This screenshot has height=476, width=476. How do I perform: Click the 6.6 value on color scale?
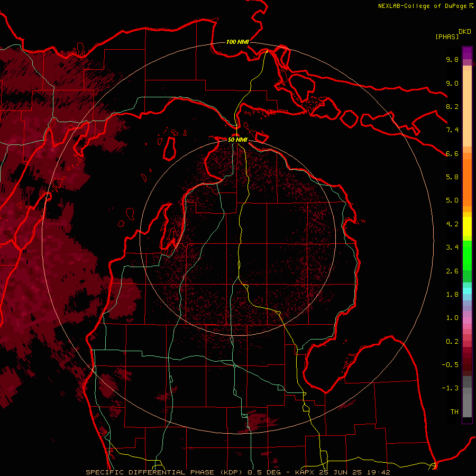pyautogui.click(x=452, y=153)
